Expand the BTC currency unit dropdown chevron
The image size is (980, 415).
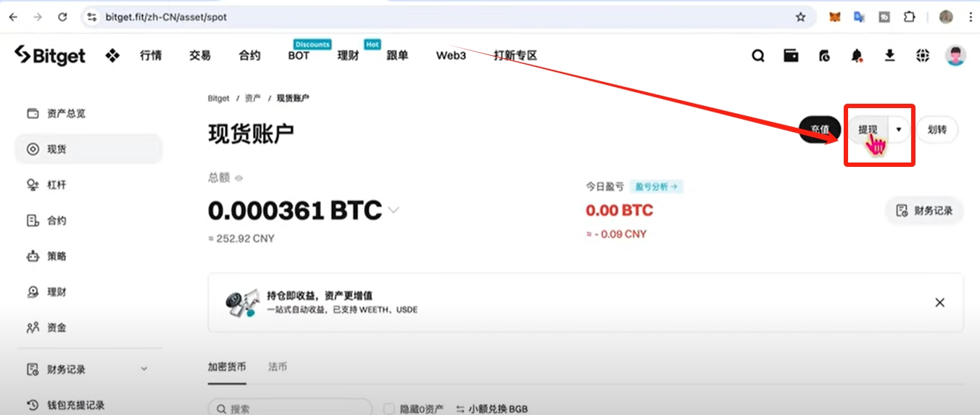click(394, 210)
